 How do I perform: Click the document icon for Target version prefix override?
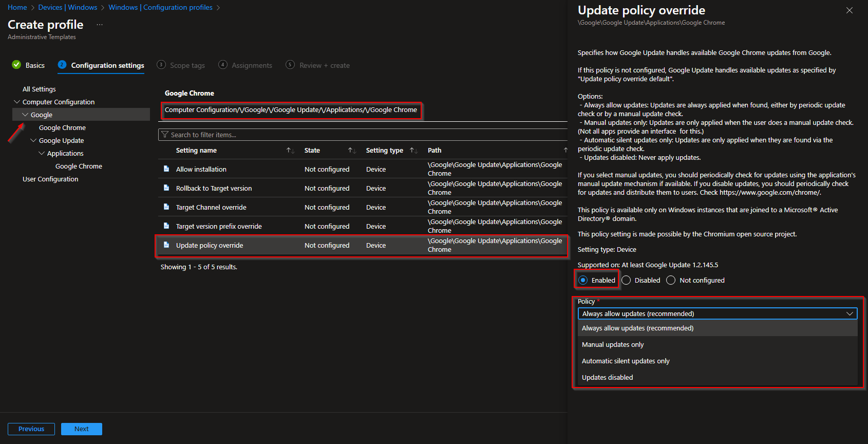[166, 226]
